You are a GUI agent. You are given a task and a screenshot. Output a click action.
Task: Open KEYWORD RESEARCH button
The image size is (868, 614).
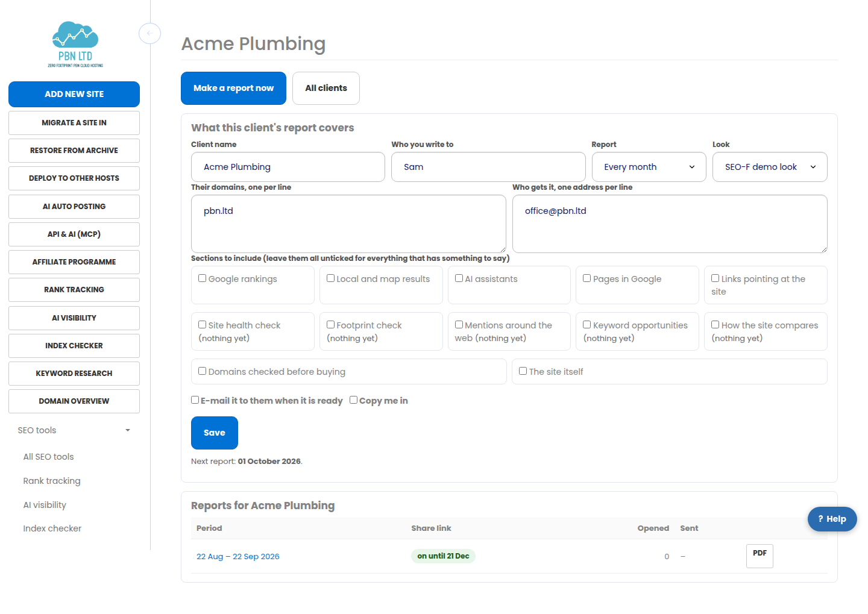[x=74, y=374]
